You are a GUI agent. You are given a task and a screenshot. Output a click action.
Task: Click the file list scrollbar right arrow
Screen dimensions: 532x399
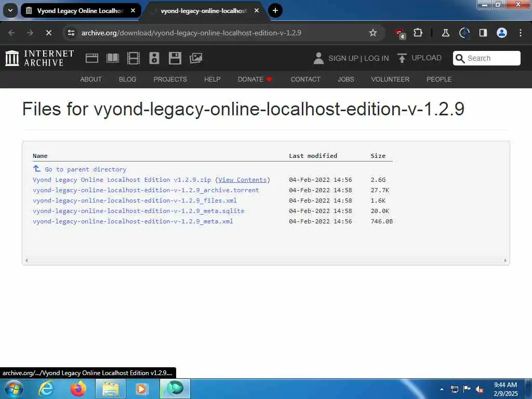click(505, 261)
